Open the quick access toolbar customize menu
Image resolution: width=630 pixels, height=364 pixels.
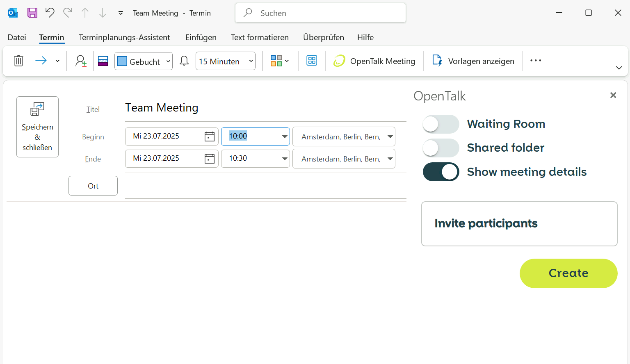pos(121,13)
